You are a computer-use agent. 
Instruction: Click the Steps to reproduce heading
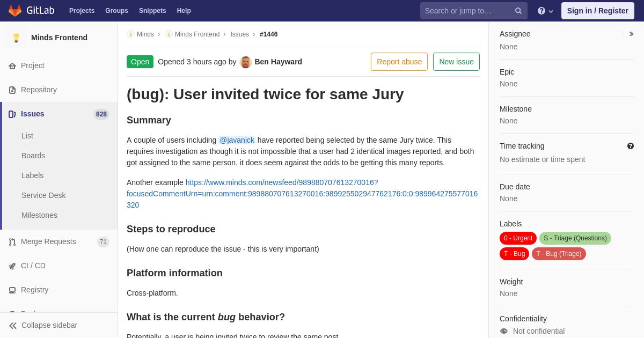171,229
